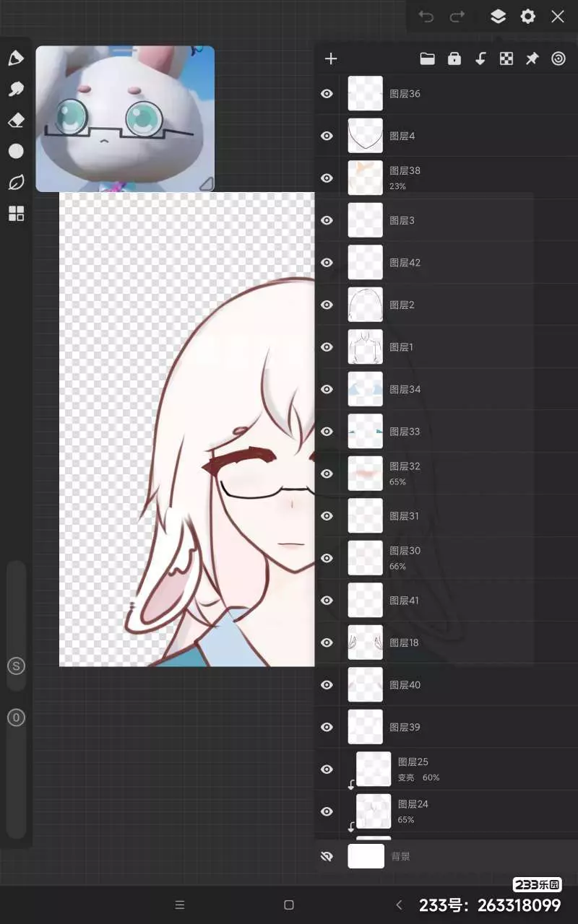Click the 23% opacity of 图层38
This screenshot has width=578, height=924.
(397, 186)
